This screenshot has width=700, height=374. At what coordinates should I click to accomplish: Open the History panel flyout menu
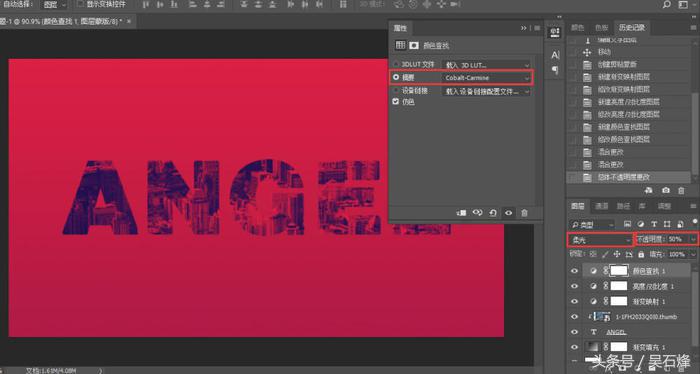[x=694, y=28]
